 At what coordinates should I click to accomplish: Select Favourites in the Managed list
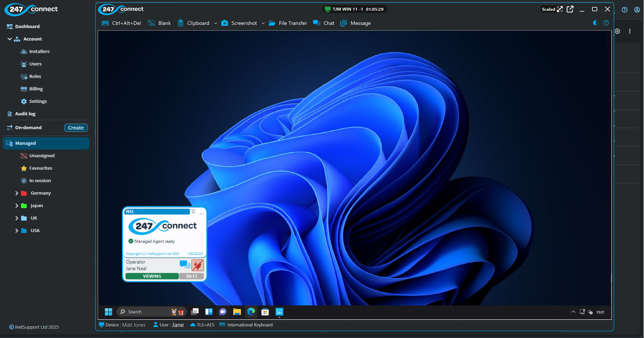(x=41, y=168)
